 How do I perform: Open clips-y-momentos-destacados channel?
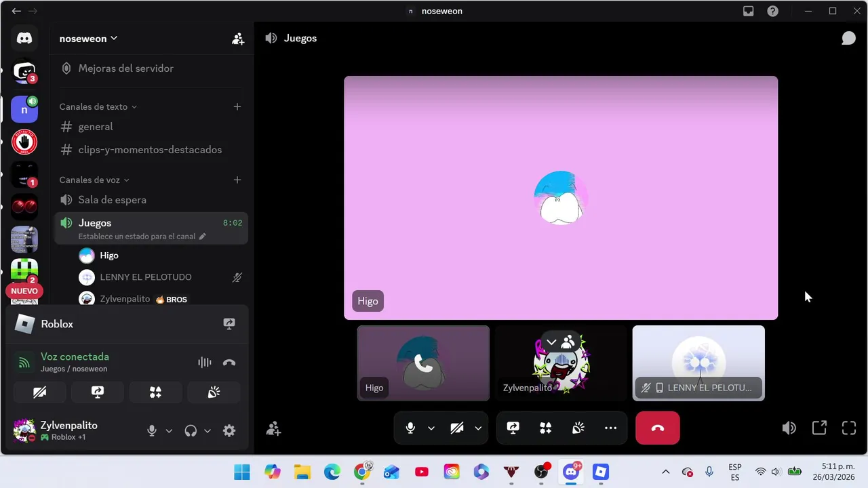click(x=151, y=150)
